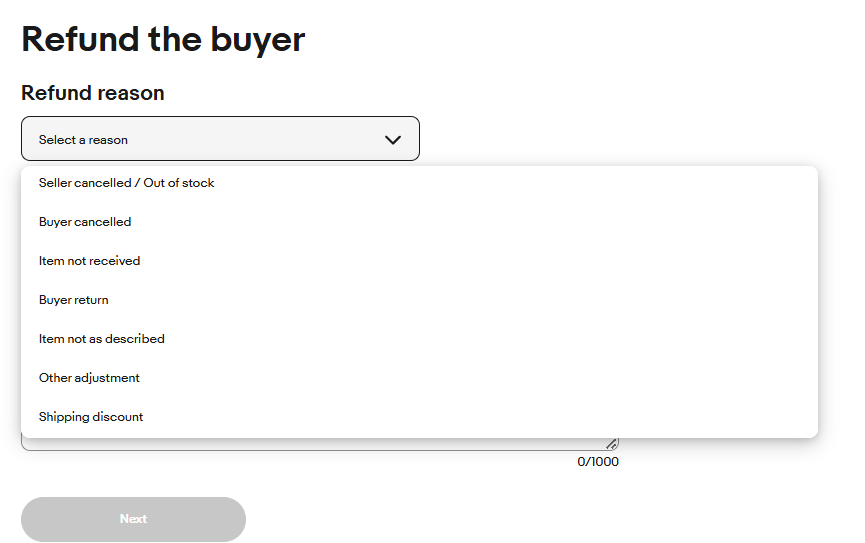Image resolution: width=865 pixels, height=543 pixels.
Task: Pick the out-of-stock cancellation reason
Action: pos(127,183)
